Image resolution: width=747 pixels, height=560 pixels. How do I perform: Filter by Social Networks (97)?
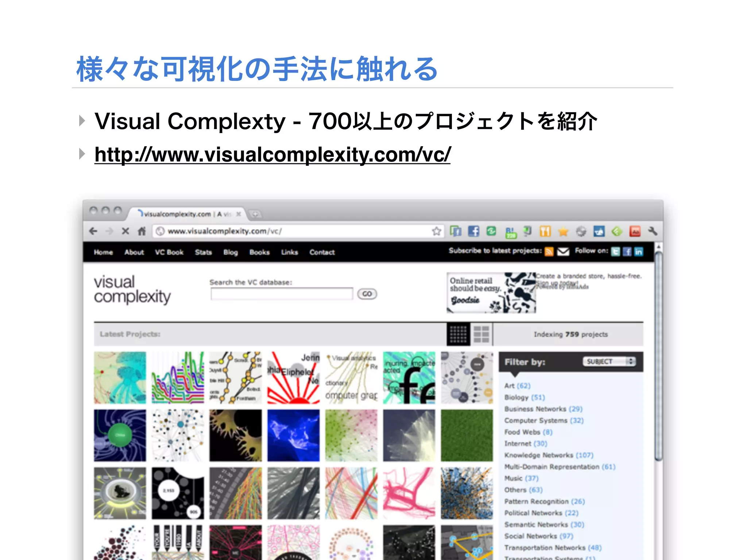click(539, 536)
